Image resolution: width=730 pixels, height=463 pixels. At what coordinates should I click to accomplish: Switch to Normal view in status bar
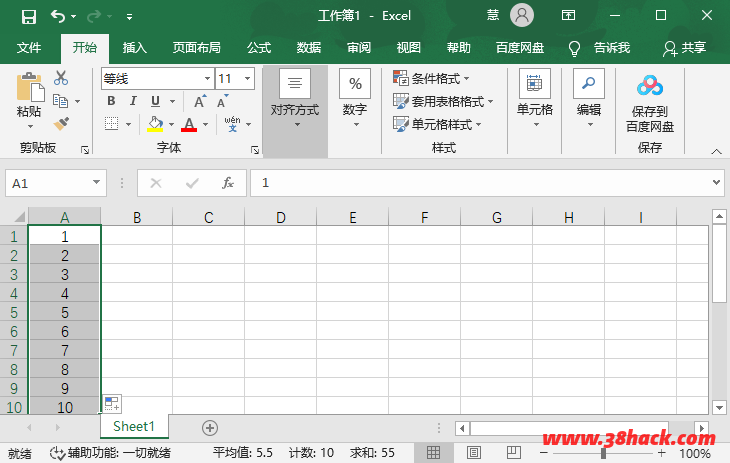click(434, 453)
